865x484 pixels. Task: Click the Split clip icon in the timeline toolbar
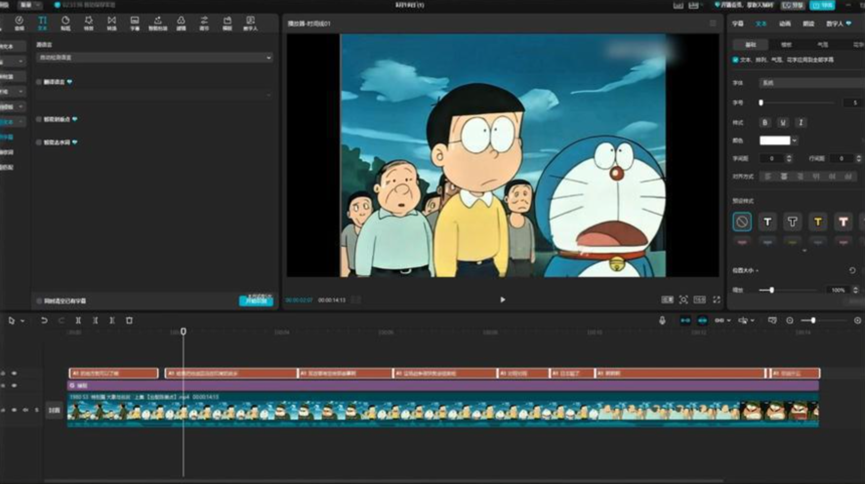(x=78, y=320)
